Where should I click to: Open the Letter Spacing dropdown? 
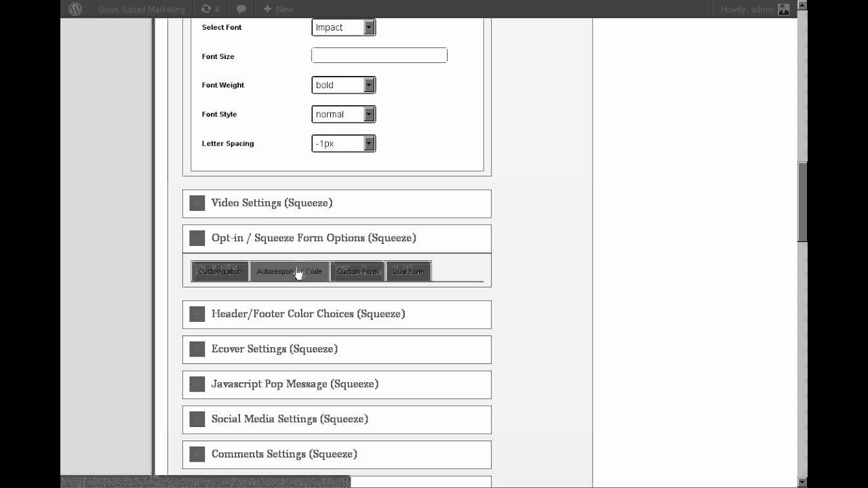pyautogui.click(x=343, y=143)
